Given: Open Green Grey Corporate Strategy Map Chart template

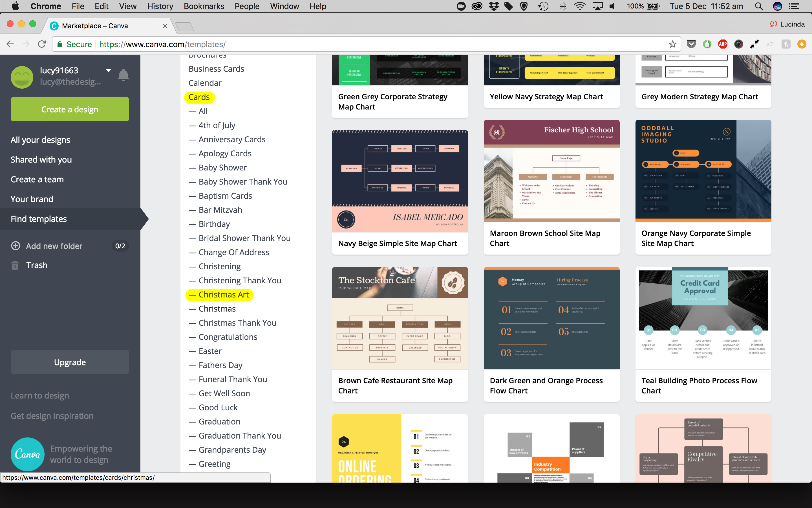Looking at the screenshot, I should pyautogui.click(x=400, y=86).
